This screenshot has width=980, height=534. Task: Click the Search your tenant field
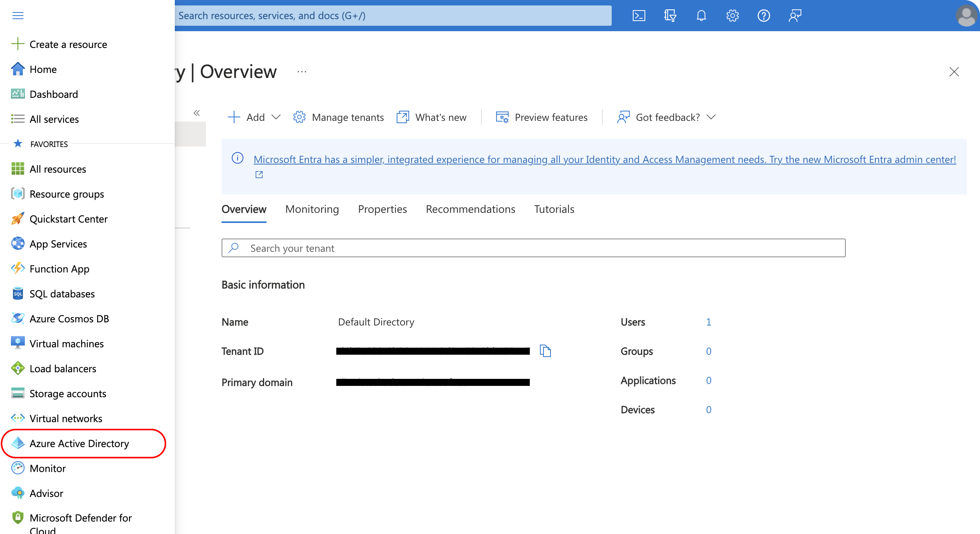(x=533, y=248)
